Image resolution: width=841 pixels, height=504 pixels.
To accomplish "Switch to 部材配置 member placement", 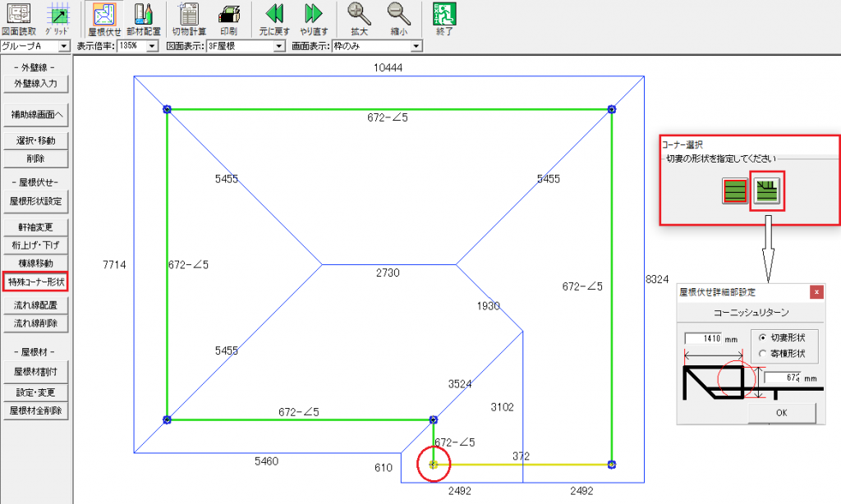I will [143, 19].
